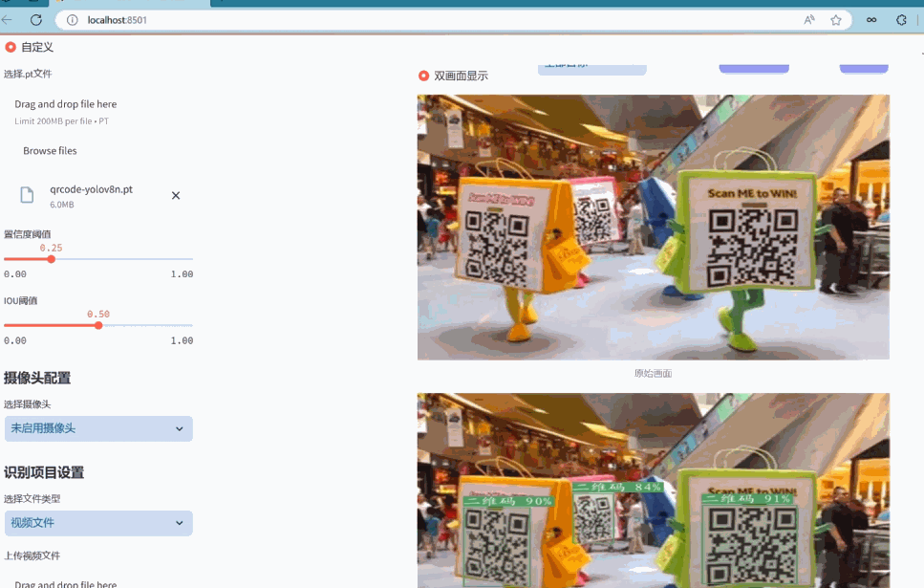924x588 pixels.
Task: Click the 置信度阈值 slider handle at 0.25
Action: [52, 259]
